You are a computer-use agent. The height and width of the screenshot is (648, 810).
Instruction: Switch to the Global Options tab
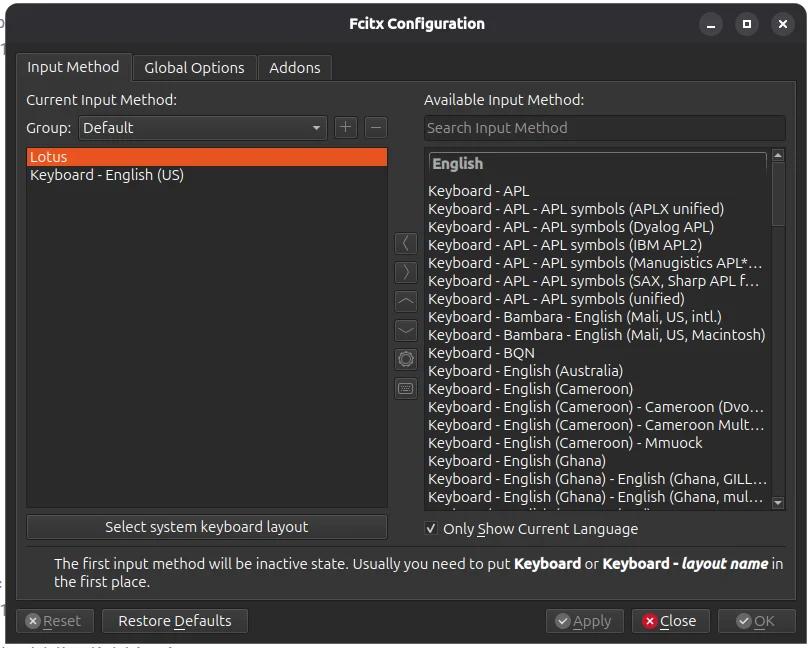pos(194,68)
